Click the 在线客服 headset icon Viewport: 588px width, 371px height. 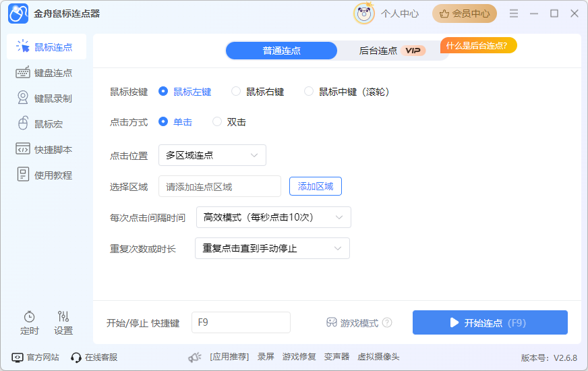coord(76,357)
